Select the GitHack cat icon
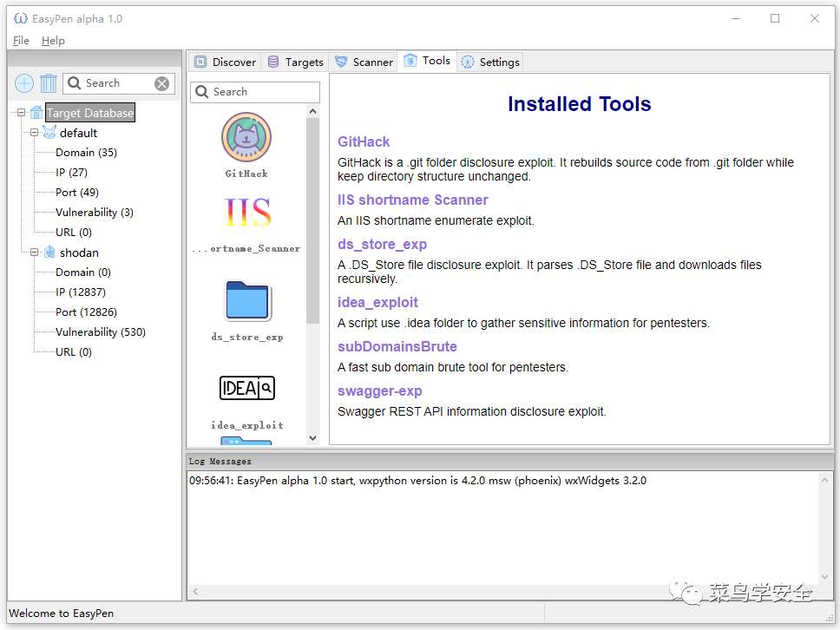Image resolution: width=840 pixels, height=630 pixels. point(246,137)
